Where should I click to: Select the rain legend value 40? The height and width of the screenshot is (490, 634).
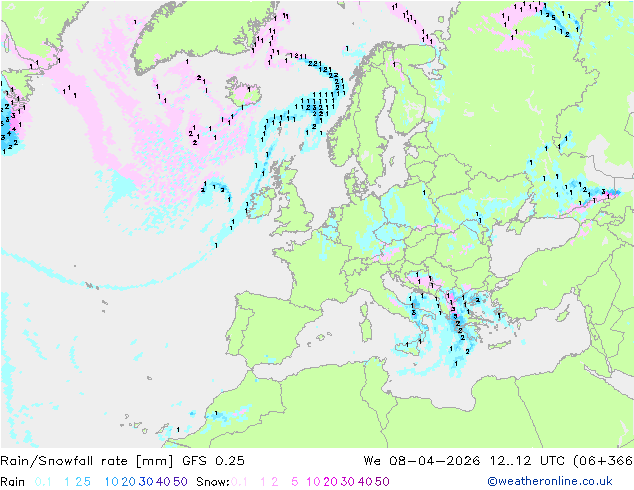click(x=163, y=482)
